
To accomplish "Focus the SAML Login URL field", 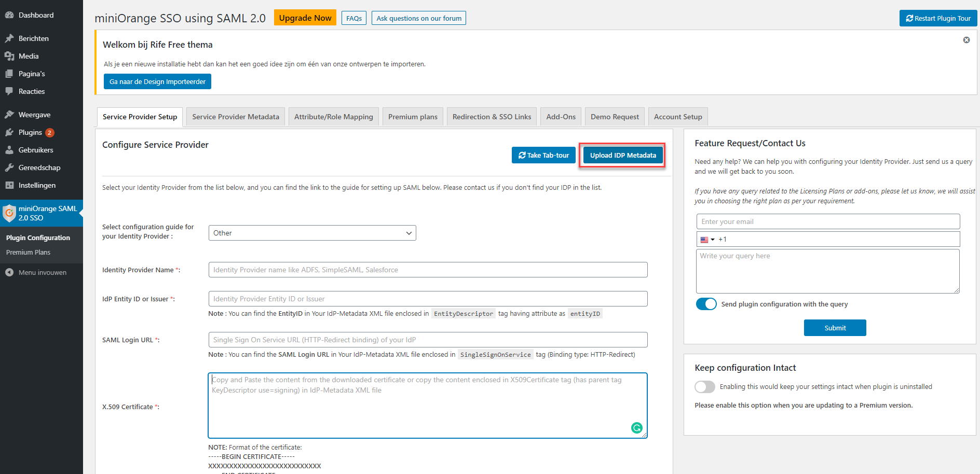I will (428, 340).
